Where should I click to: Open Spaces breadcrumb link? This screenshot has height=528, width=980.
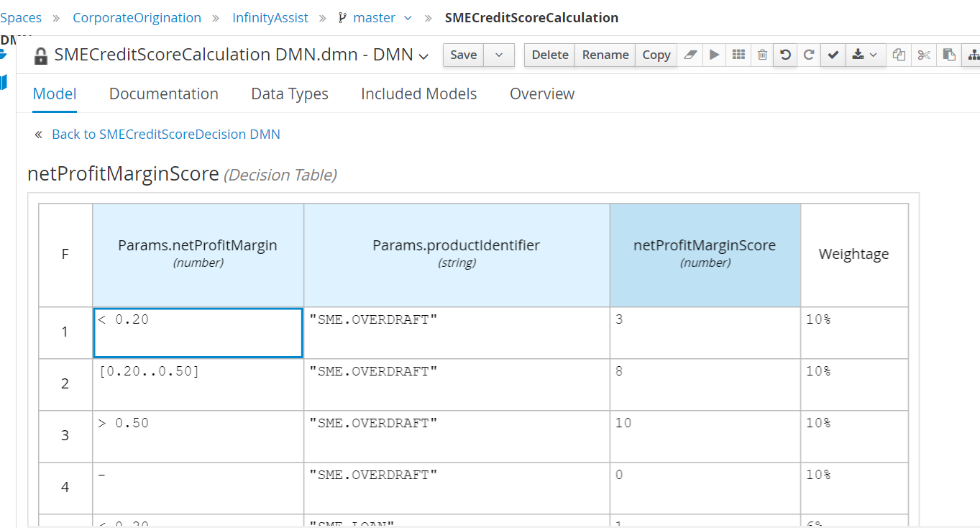pos(21,18)
